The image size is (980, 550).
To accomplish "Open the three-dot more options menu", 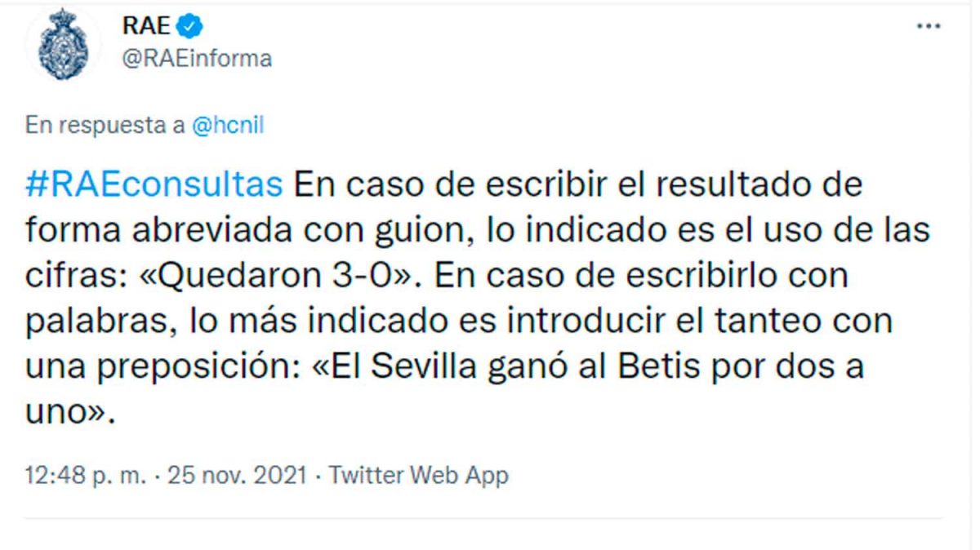I will pyautogui.click(x=929, y=27).
